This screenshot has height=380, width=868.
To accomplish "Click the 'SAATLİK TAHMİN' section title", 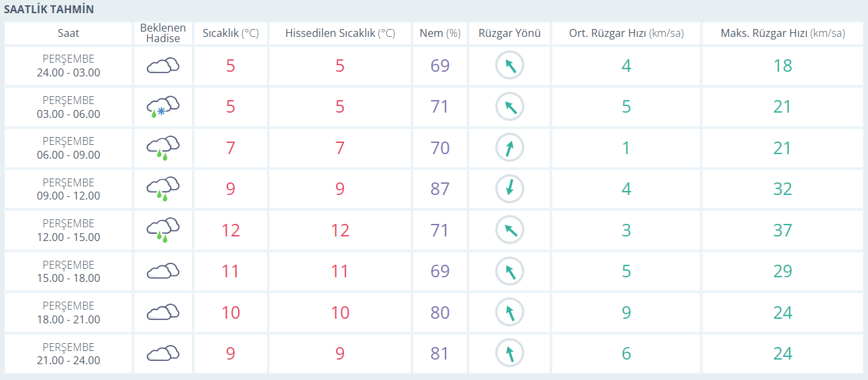I will click(x=49, y=9).
